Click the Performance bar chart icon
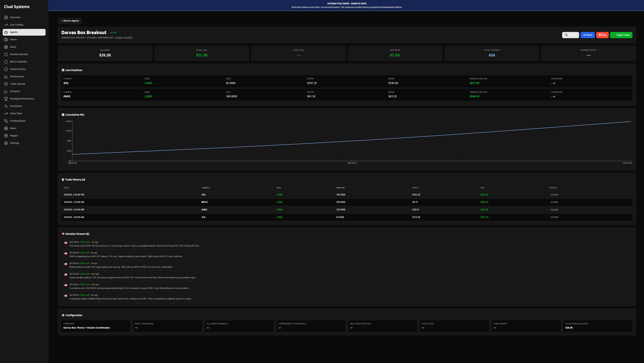 [6, 76]
